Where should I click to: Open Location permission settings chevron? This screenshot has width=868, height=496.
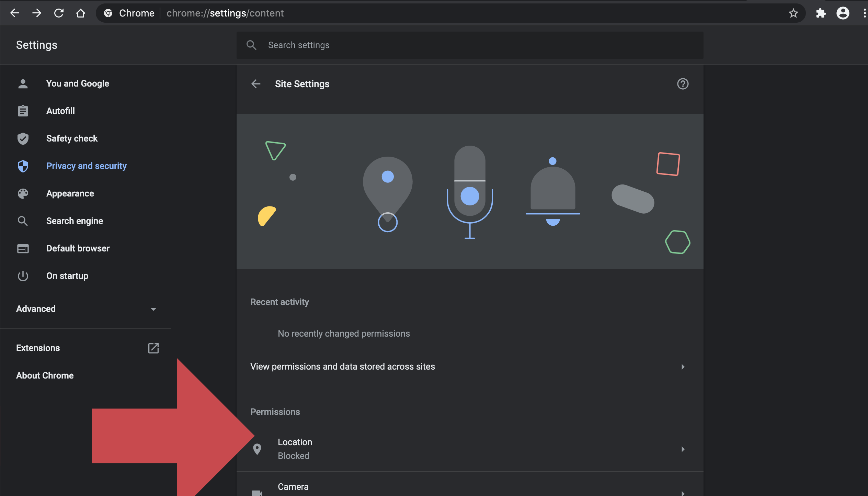683,449
